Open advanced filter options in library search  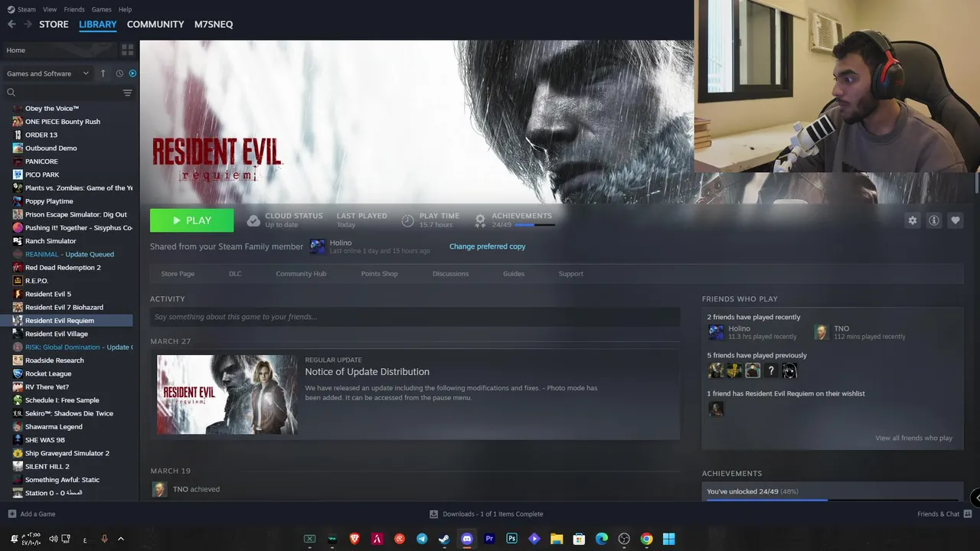[127, 93]
